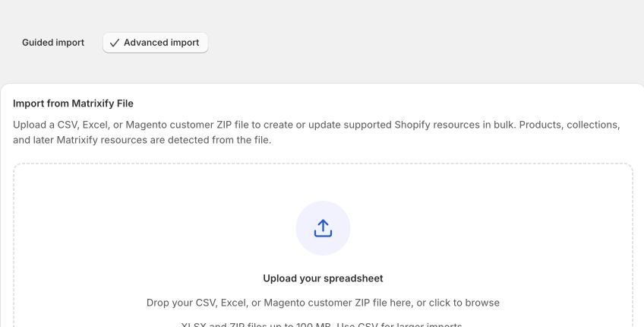Viewport: 644px width, 327px height.
Task: Click the "Import from Matrixify File" heading
Action: point(73,103)
